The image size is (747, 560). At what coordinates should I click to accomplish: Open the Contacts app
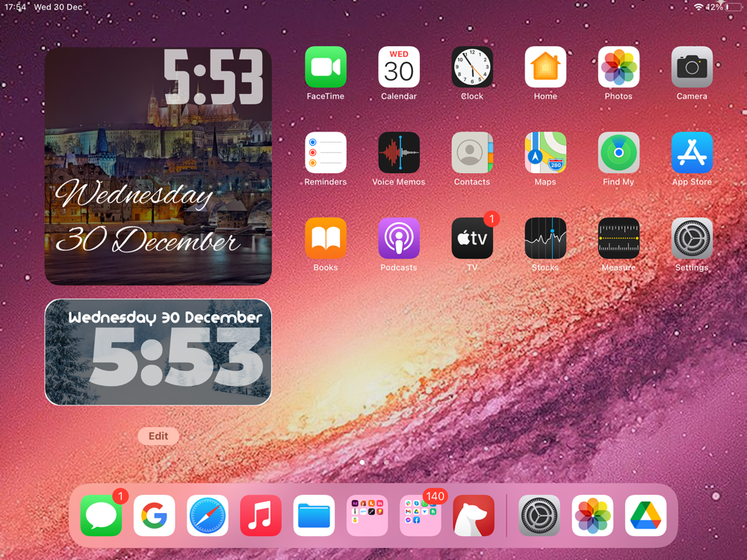[472, 153]
